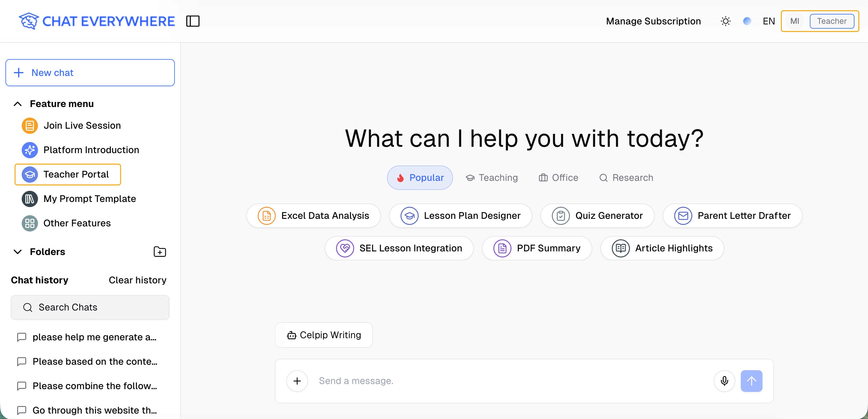Viewport: 868px width, 419px height.
Task: Start a New chat
Action: point(90,73)
